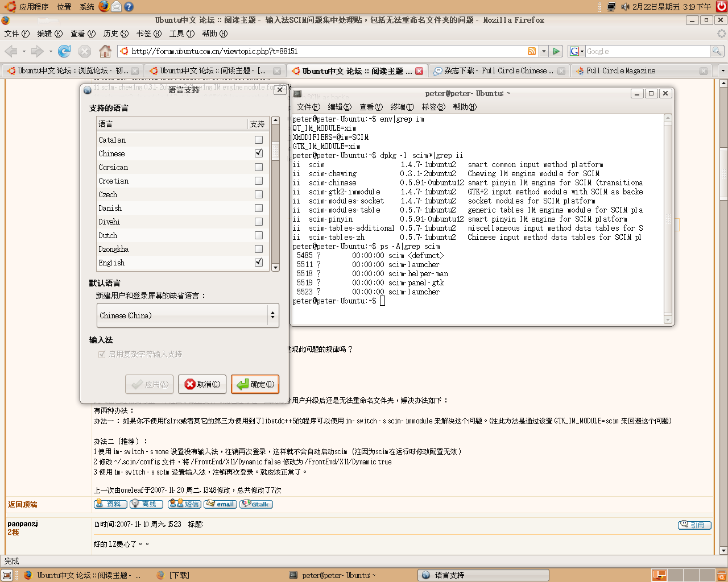Enable the Dutch language checkbox

259,235
